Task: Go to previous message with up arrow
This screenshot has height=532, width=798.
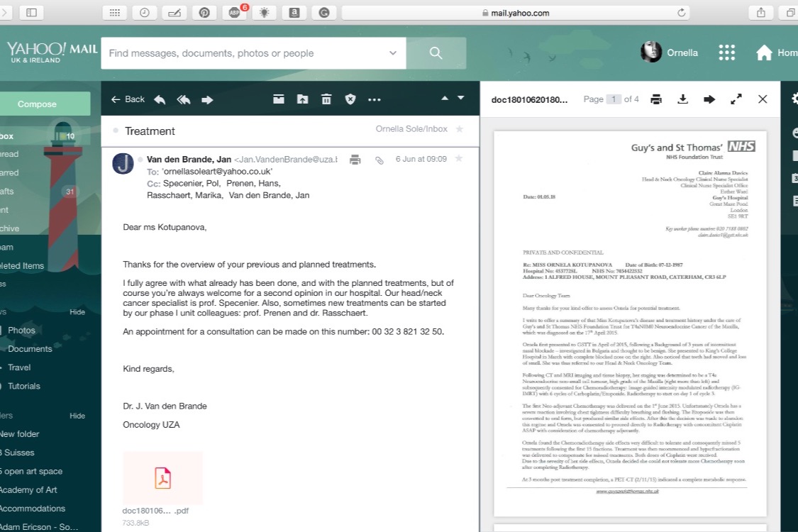Action: tap(445, 98)
